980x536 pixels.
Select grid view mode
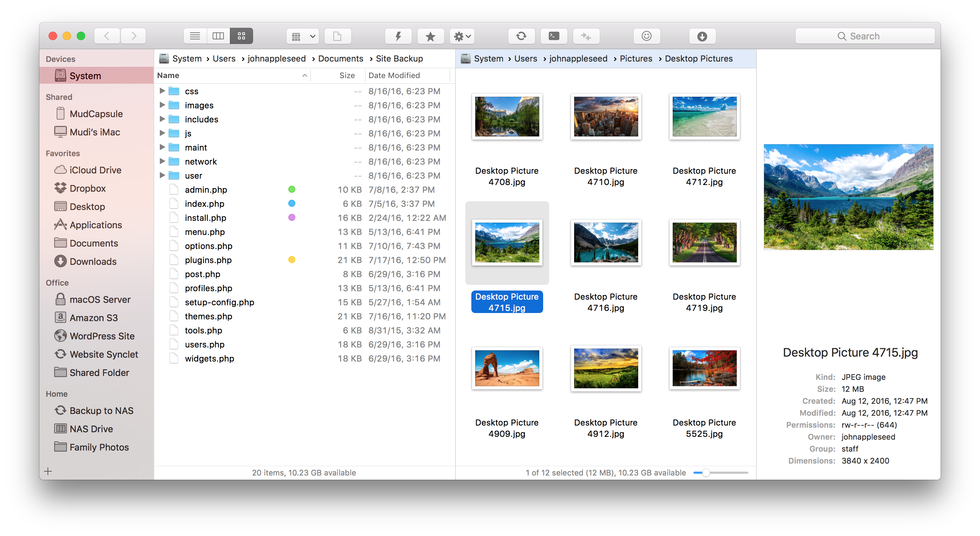(x=241, y=36)
